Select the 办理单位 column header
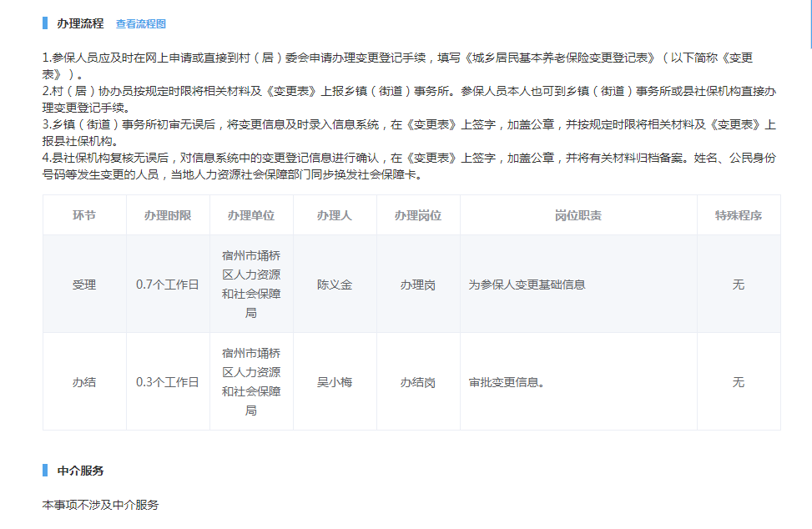 click(x=251, y=215)
